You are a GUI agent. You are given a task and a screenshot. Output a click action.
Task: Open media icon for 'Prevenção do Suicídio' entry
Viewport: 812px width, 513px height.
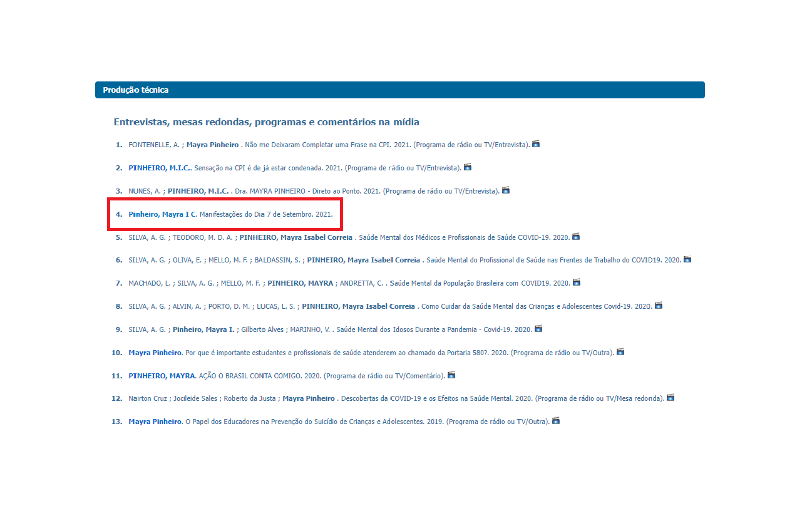556,421
